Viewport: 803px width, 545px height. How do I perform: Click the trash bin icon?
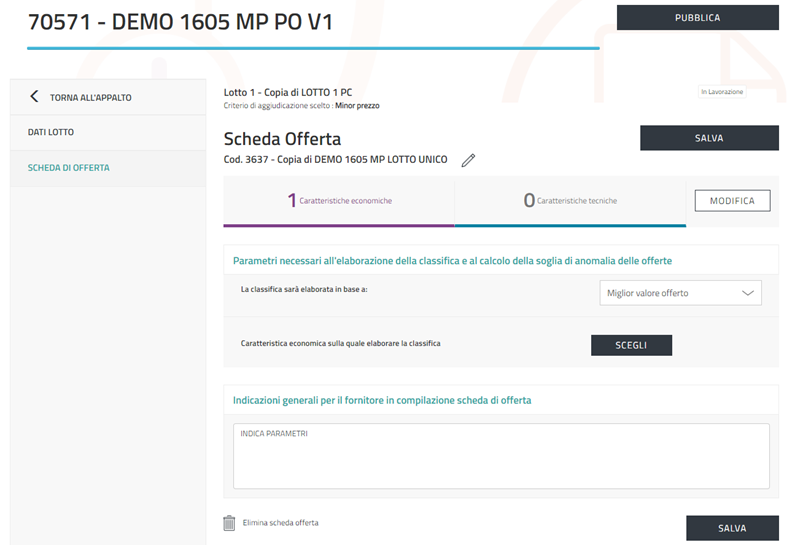[229, 523]
